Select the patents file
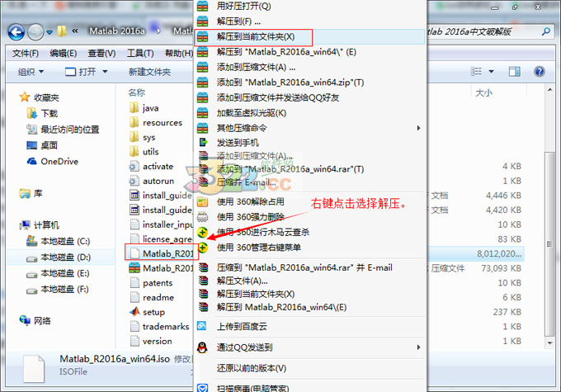The image size is (561, 392). pos(151,283)
